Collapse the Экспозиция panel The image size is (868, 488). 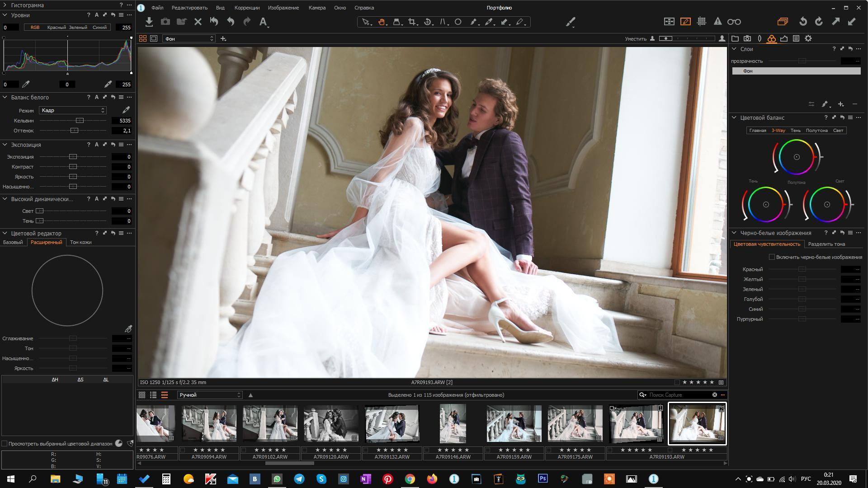click(5, 145)
